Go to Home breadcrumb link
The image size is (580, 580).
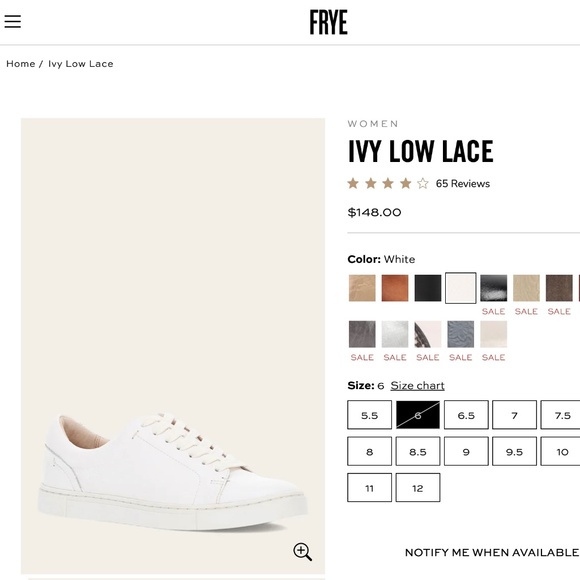coord(21,64)
